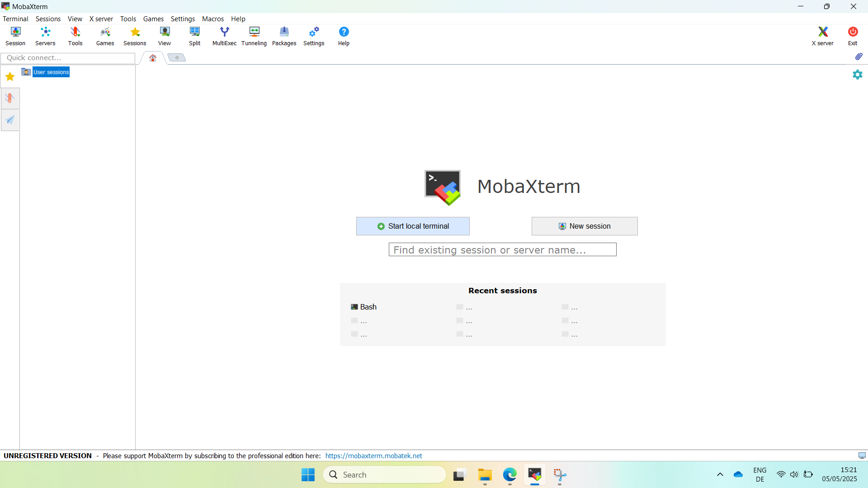Click Find existing session search field
Viewport: 868px width, 488px height.
(502, 250)
